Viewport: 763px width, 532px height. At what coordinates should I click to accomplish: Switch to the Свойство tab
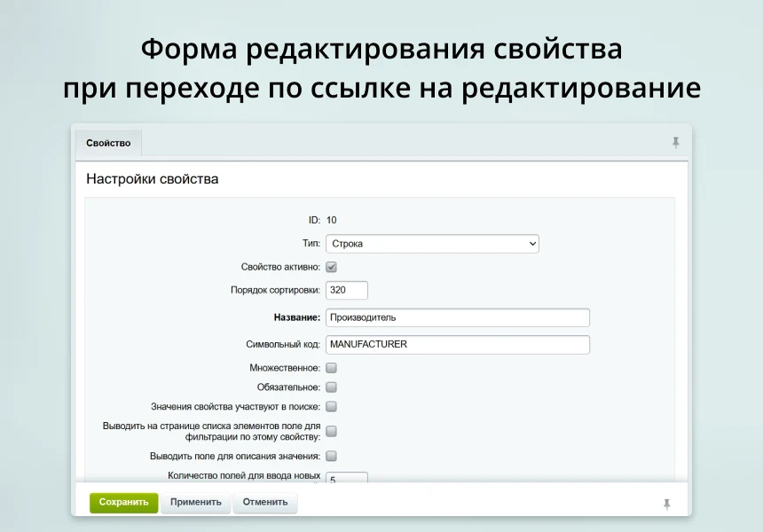108,143
